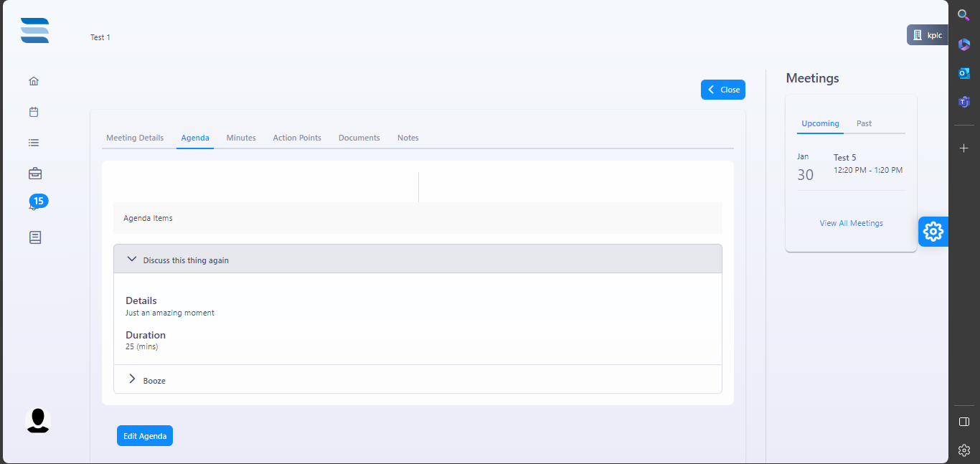The image size is (980, 464).
Task: Switch to the Minutes tab
Action: 241,138
